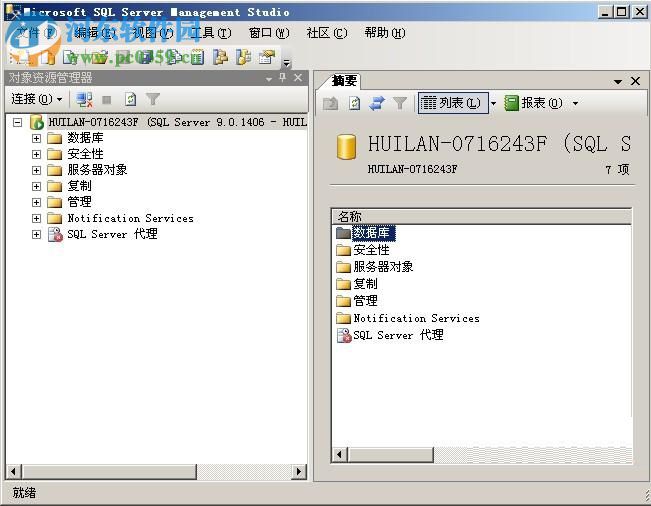Image resolution: width=651 pixels, height=506 pixels.
Task: Open the 连接 (O) connect dropdown
Action: [x=37, y=99]
